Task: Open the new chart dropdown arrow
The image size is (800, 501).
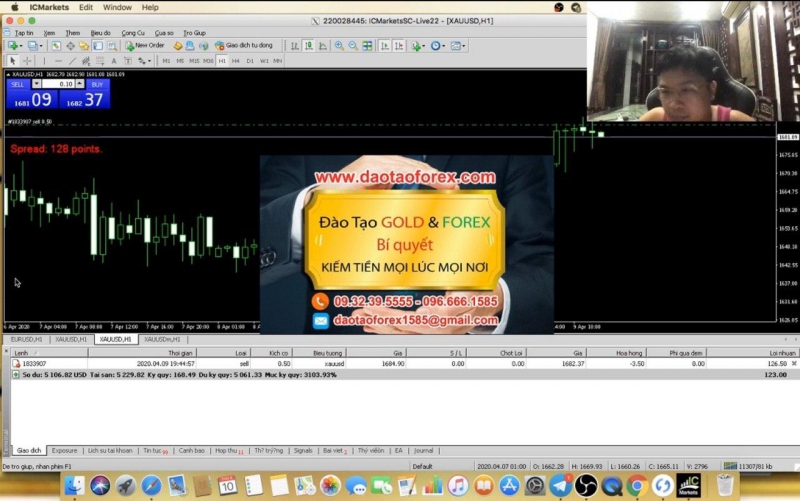Action: point(21,46)
